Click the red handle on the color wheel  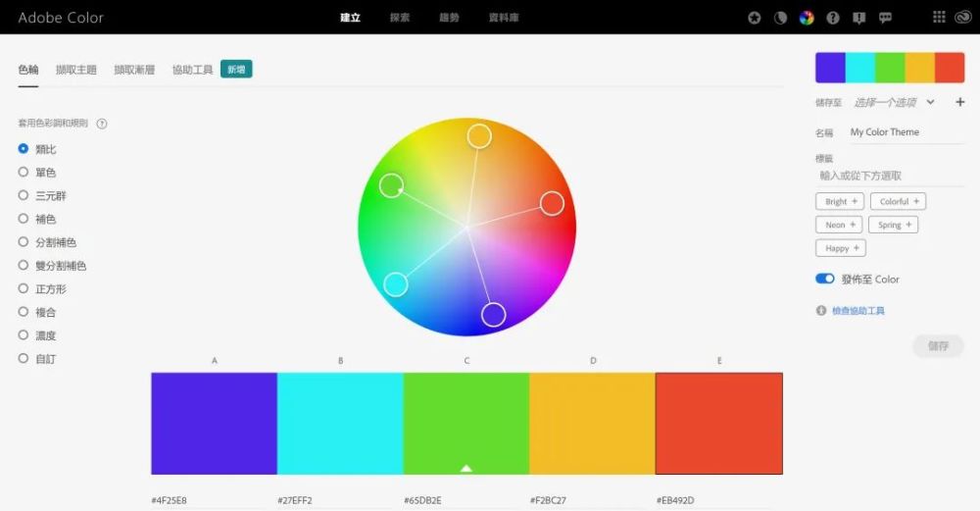tap(552, 203)
